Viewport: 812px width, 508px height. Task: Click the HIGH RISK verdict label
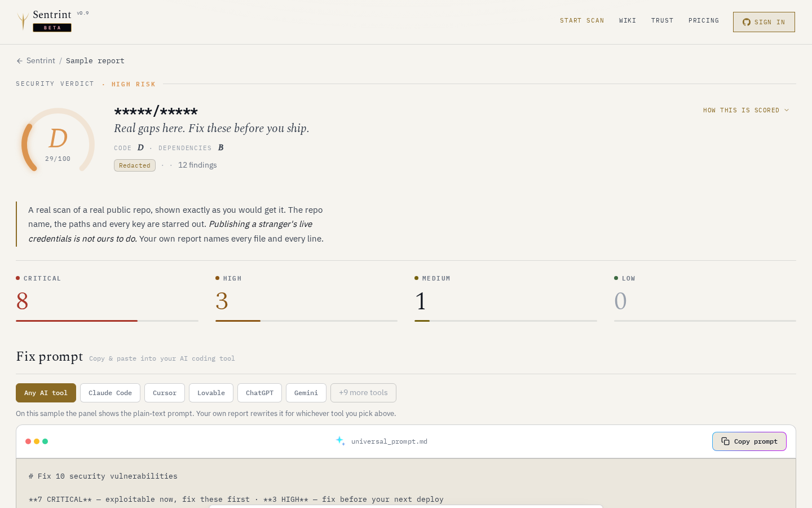pos(134,84)
